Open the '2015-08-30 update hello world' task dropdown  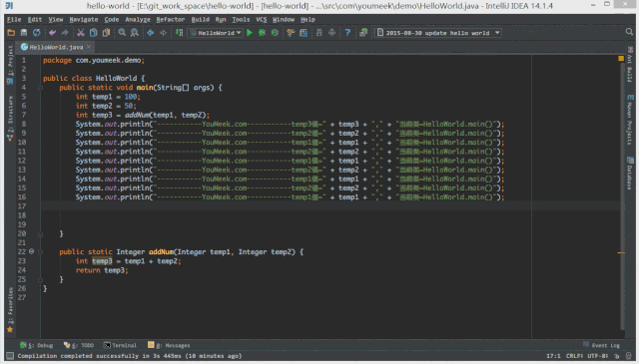tap(437, 33)
